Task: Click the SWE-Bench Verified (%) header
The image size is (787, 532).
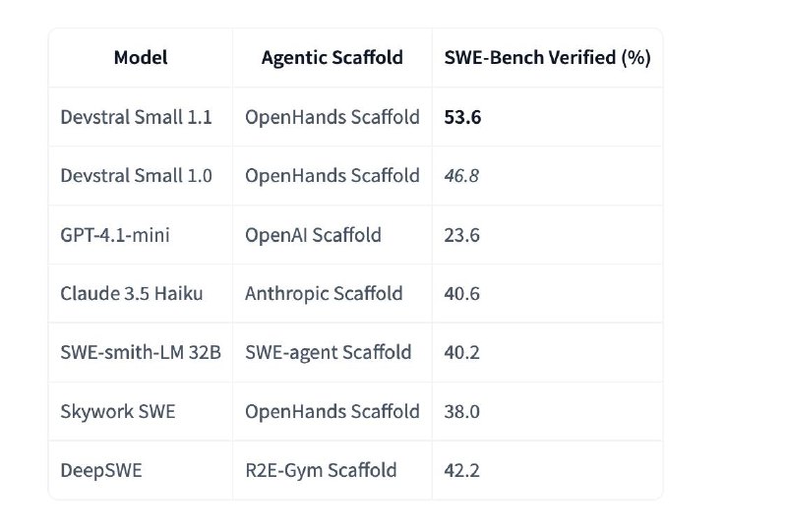Action: tap(548, 58)
